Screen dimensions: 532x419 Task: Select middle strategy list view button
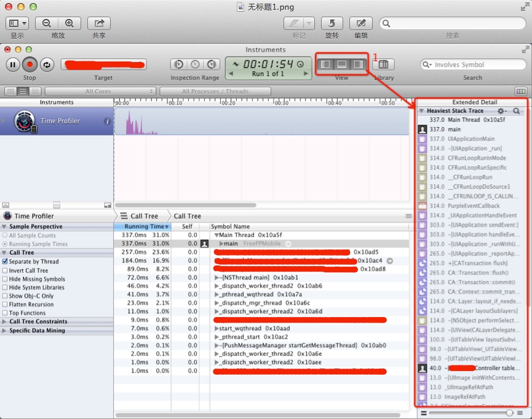(x=23, y=91)
